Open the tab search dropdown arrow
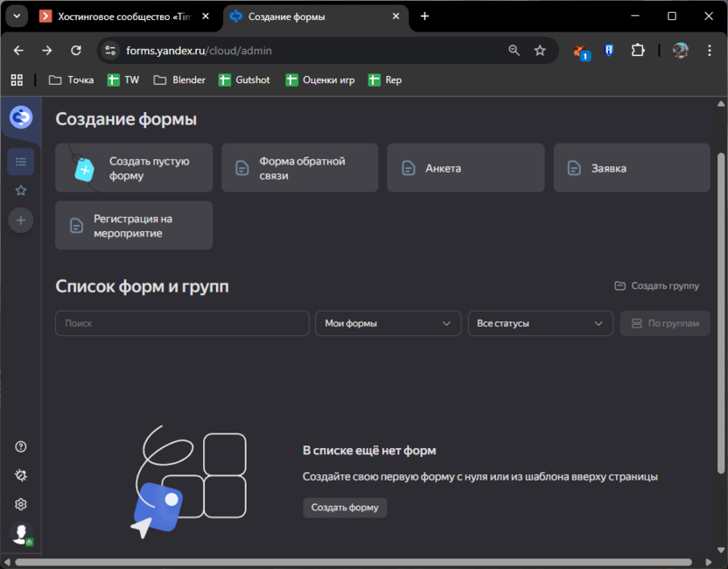Image resolution: width=728 pixels, height=569 pixels. pyautogui.click(x=16, y=16)
